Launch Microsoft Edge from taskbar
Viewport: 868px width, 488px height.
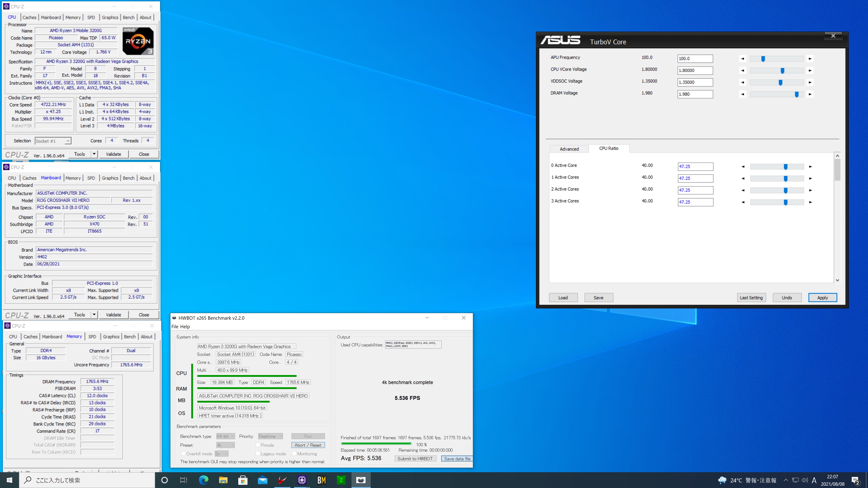[203, 480]
